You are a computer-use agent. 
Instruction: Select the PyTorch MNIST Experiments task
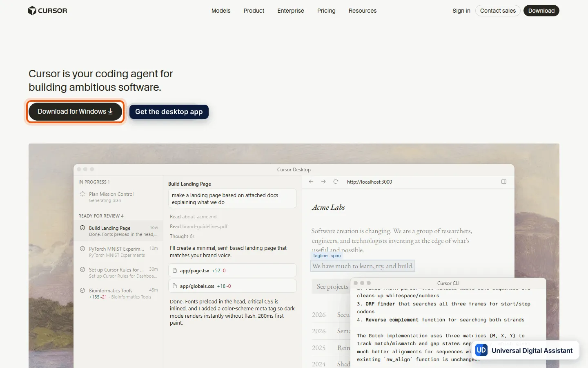click(x=118, y=252)
